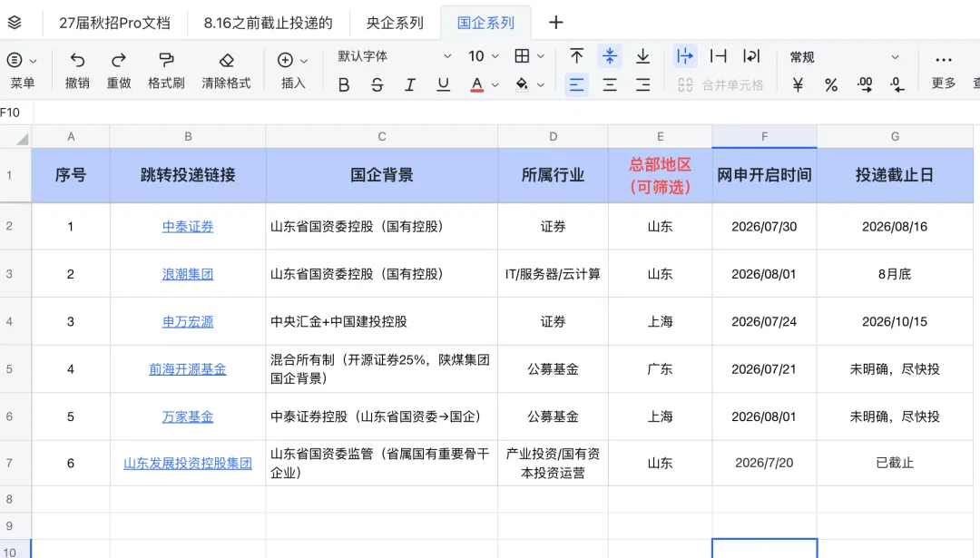Screen dimensions: 980x558
Task: Increase decimal places
Action: (865, 85)
